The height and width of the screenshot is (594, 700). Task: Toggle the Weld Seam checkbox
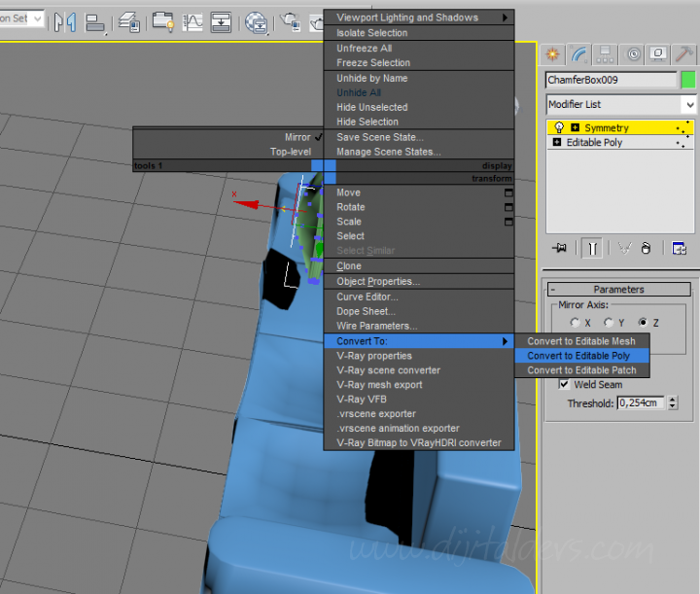pyautogui.click(x=564, y=384)
